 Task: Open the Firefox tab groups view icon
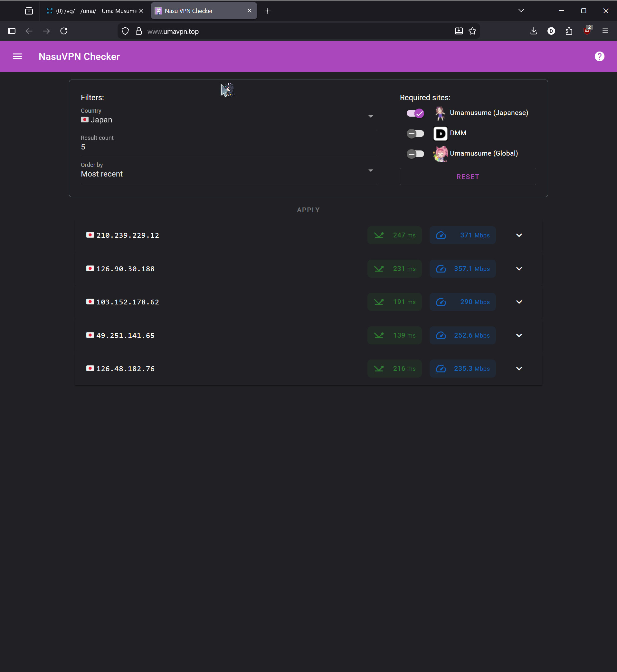point(29,11)
